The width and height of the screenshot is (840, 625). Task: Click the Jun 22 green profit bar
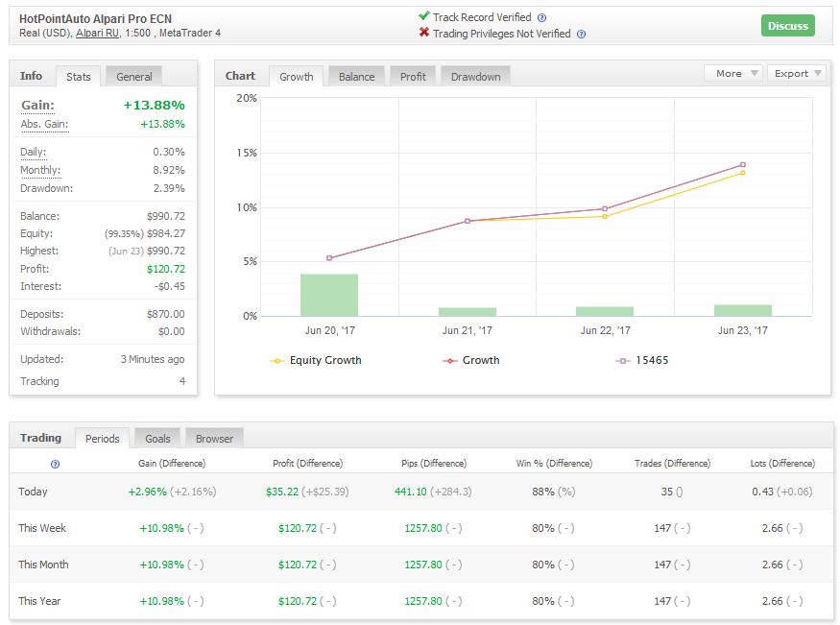605,311
